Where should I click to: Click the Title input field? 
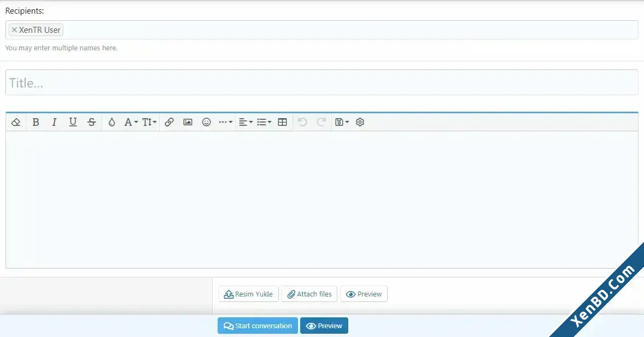[x=321, y=83]
